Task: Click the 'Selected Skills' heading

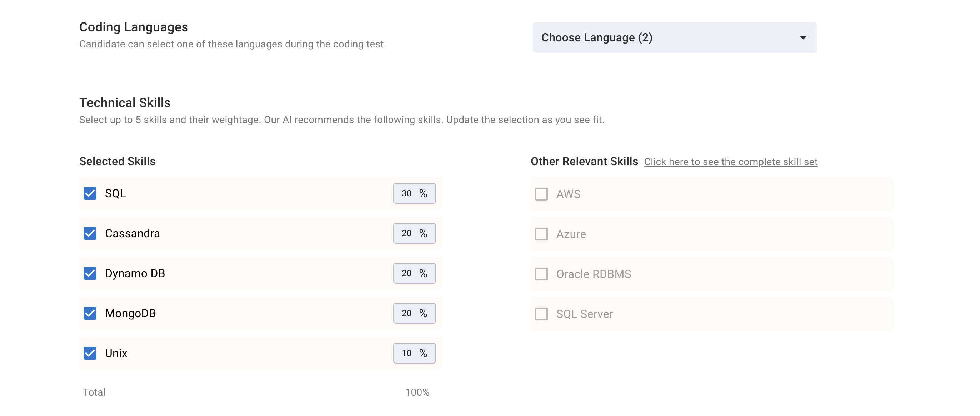Action: point(117,161)
